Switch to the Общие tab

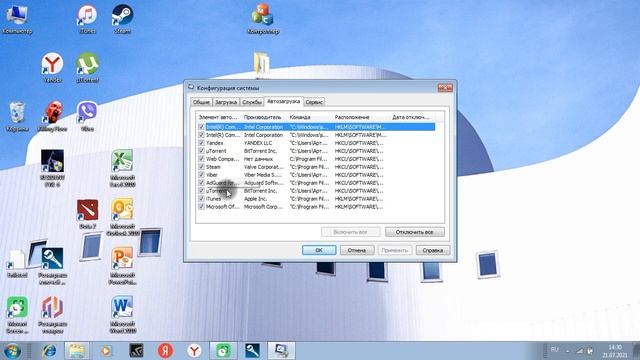[x=201, y=102]
